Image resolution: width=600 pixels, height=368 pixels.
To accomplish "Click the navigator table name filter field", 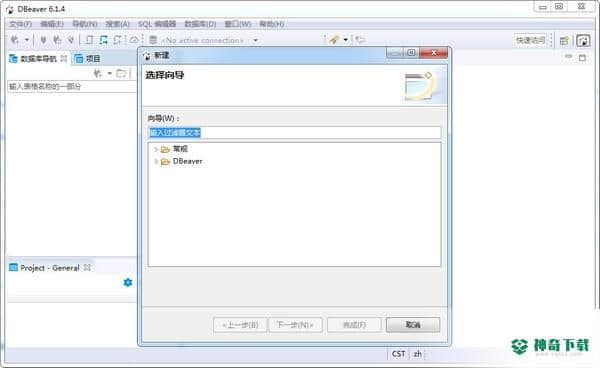I will 72,86.
